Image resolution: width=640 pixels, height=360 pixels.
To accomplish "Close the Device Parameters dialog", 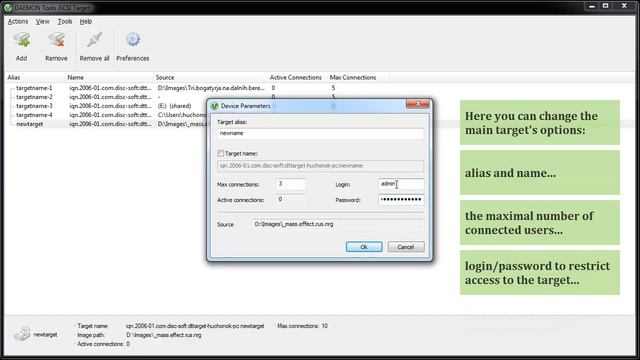I will [x=418, y=104].
